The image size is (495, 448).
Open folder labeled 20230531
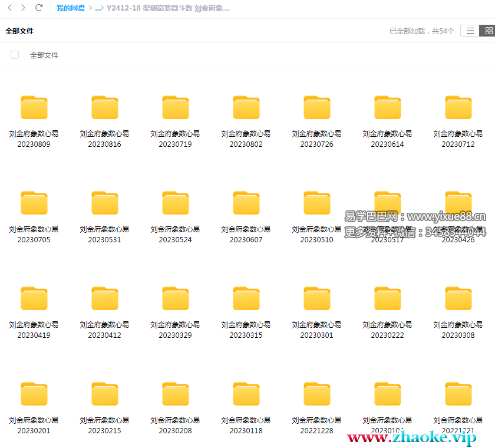pyautogui.click(x=104, y=203)
